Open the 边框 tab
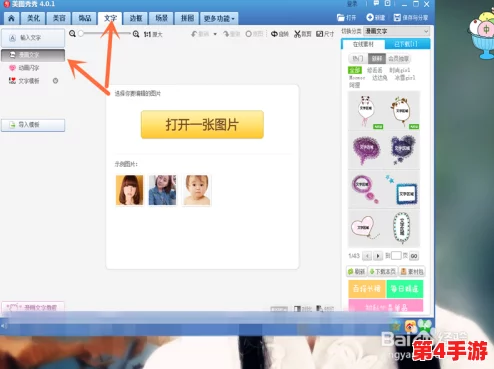This screenshot has height=369, width=494. 136,18
